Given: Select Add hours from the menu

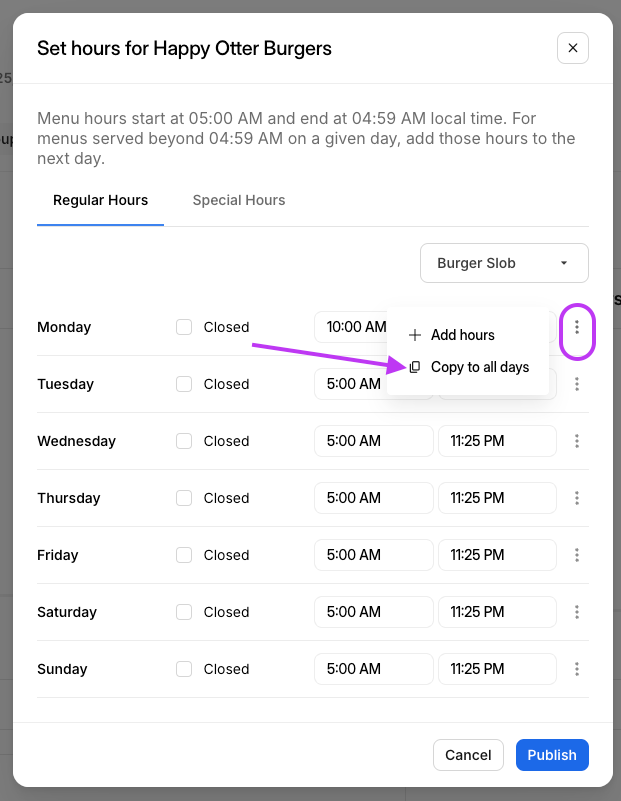Looking at the screenshot, I should pos(462,335).
